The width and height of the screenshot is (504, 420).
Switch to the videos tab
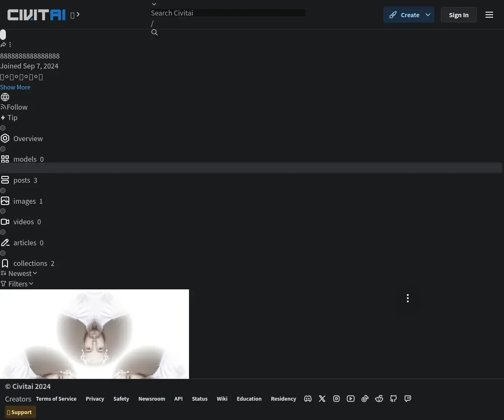21,222
